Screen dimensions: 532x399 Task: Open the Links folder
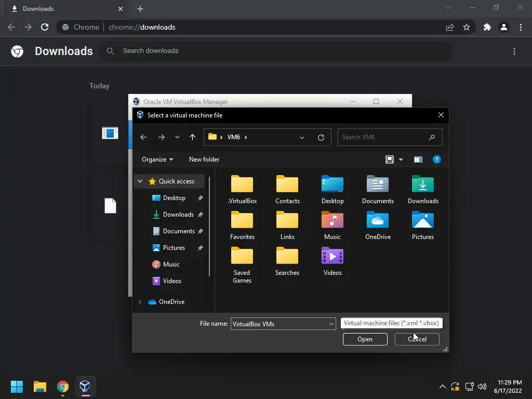[287, 225]
